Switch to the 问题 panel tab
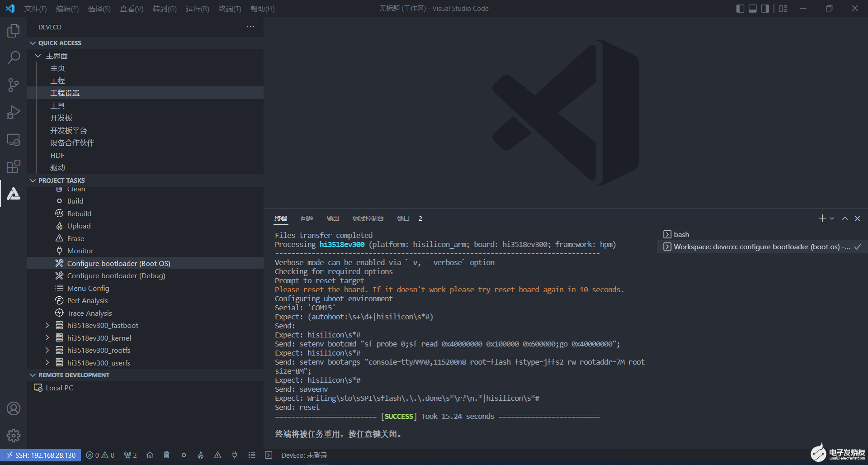Viewport: 868px width, 465px height. click(x=307, y=218)
